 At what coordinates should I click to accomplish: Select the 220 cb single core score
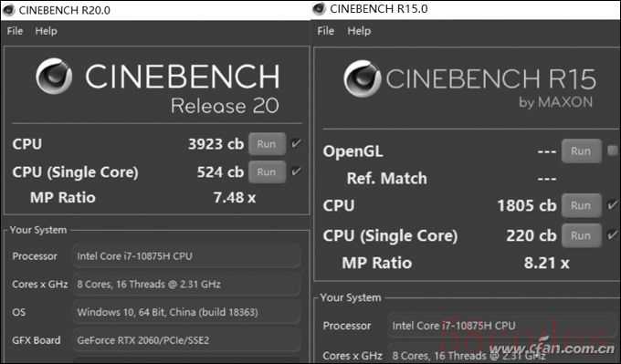[532, 235]
